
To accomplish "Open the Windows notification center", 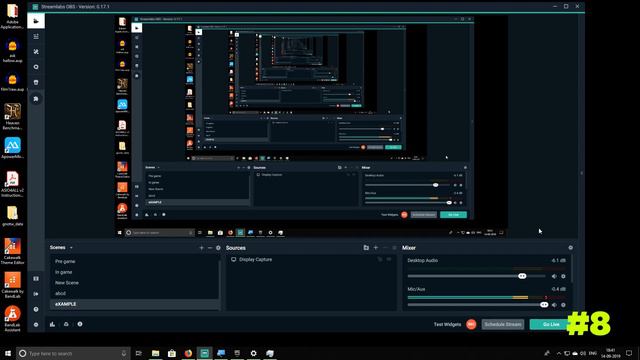I will (x=629, y=353).
